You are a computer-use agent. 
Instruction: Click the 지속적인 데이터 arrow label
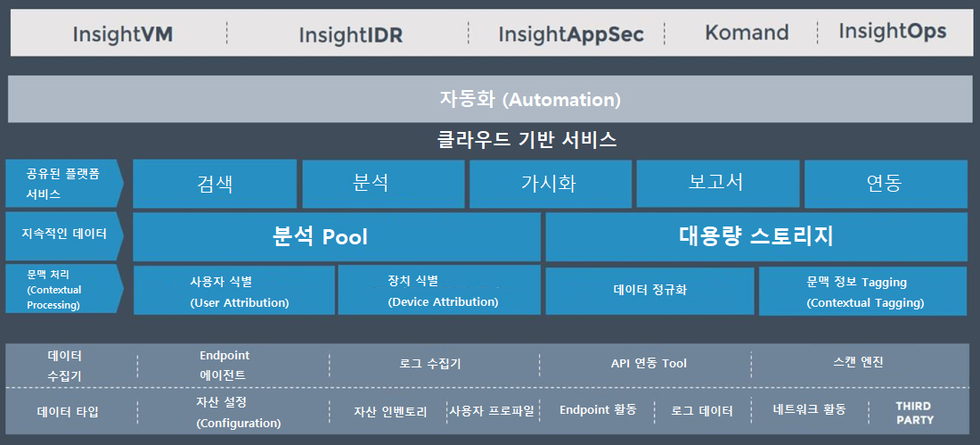pyautogui.click(x=64, y=235)
